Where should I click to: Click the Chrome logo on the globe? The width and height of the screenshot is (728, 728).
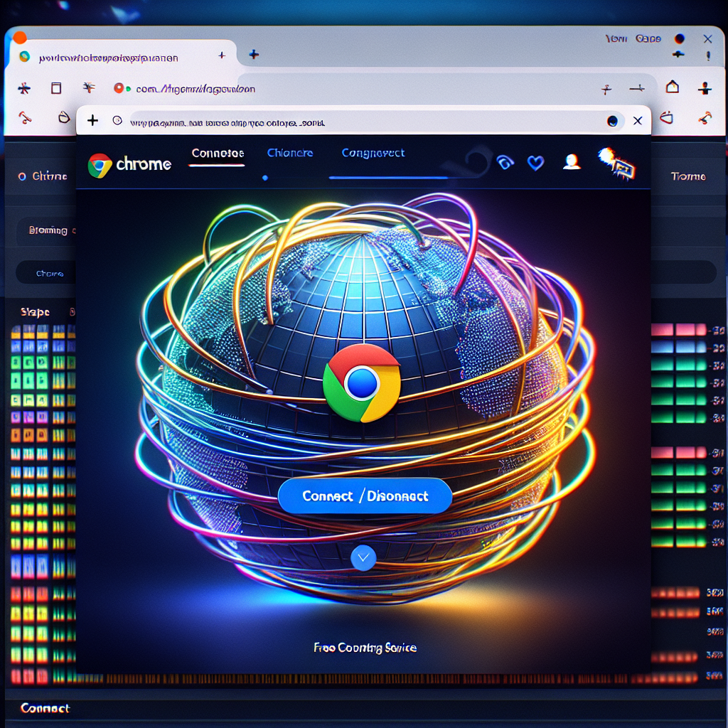tap(361, 383)
